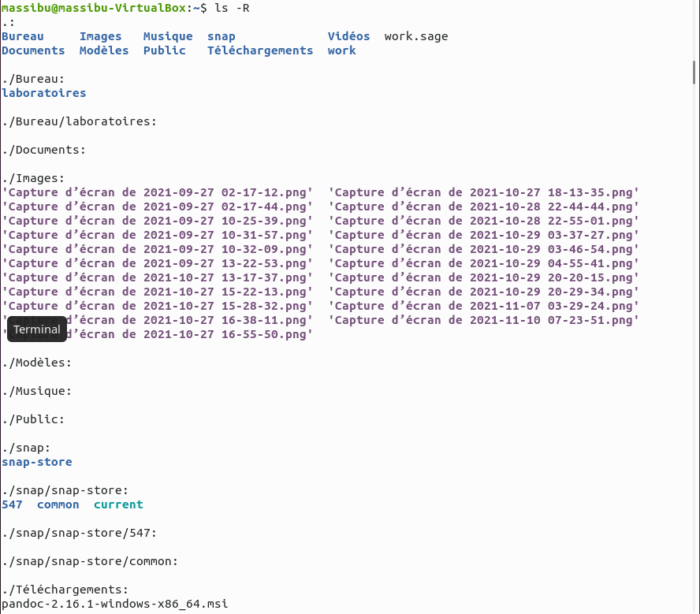Click the ./Documents: header line
The height and width of the screenshot is (614, 700).
click(x=44, y=150)
